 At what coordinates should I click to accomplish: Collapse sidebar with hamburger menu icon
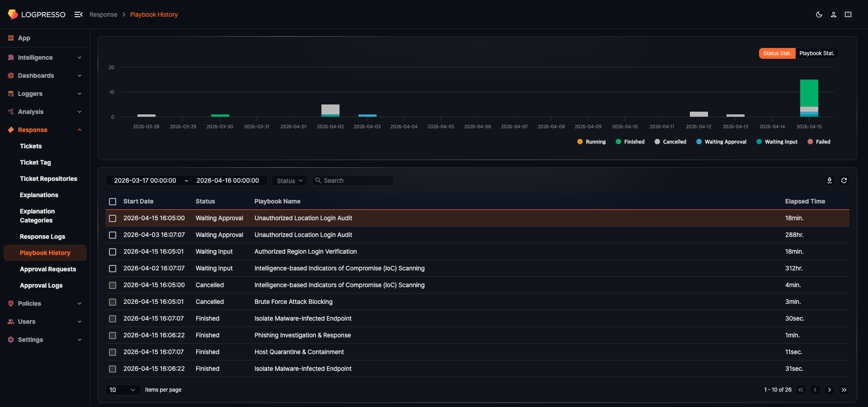coord(78,14)
